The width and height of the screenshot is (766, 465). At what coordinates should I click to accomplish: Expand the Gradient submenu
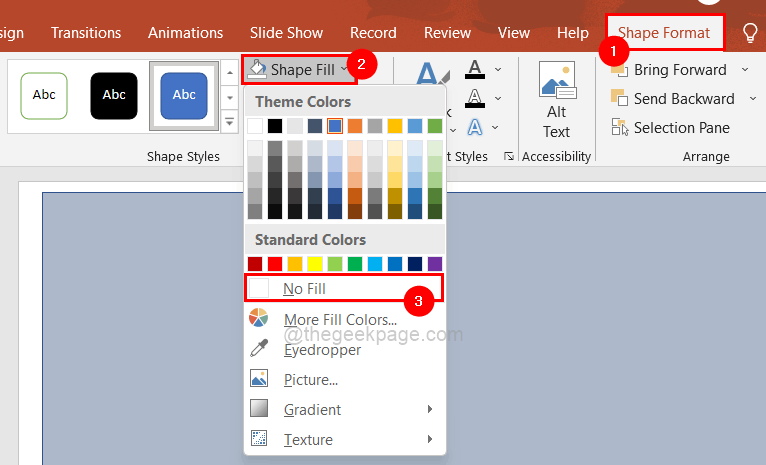(x=430, y=410)
